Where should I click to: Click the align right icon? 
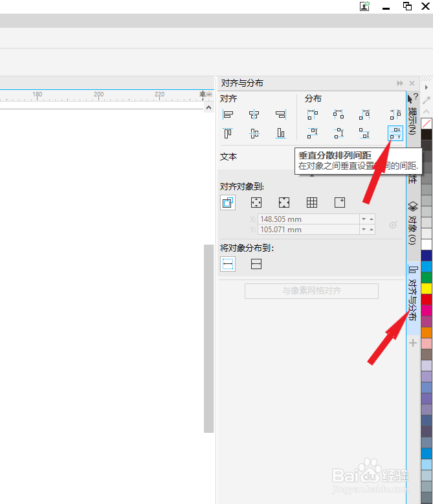pos(281,115)
